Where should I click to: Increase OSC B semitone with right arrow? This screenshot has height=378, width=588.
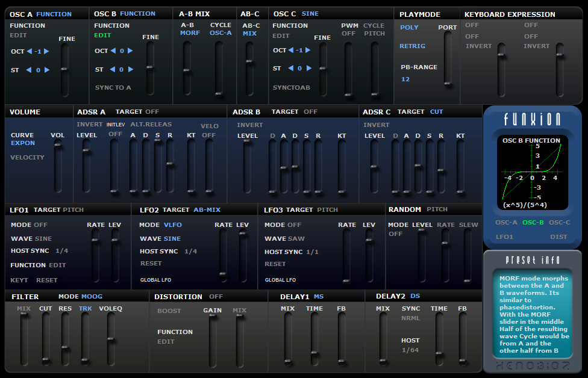pos(131,69)
